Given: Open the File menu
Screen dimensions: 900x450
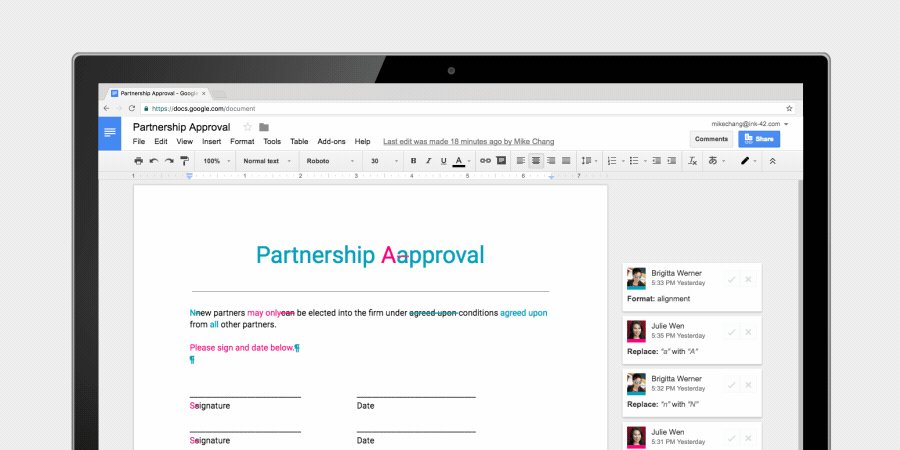Looking at the screenshot, I should pos(139,141).
